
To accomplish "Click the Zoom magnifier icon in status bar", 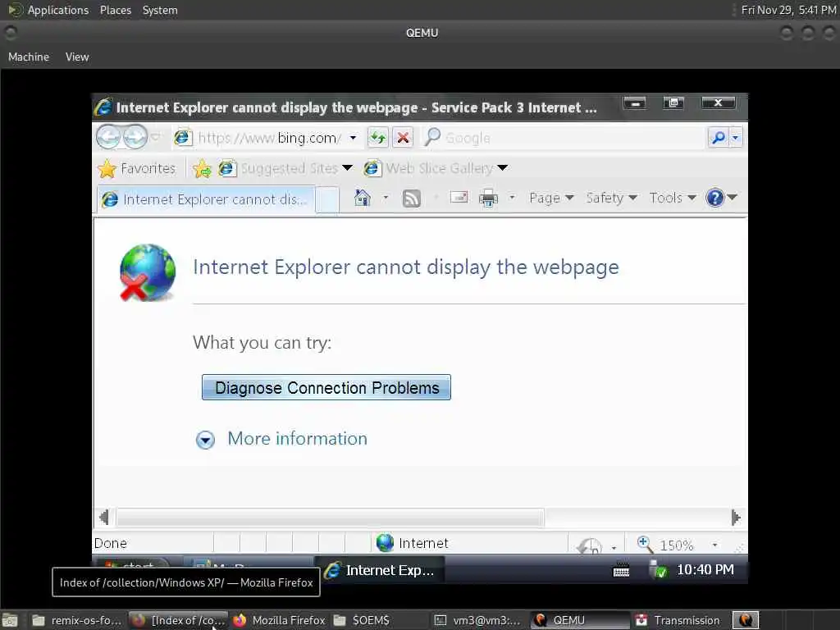I will pos(645,545).
